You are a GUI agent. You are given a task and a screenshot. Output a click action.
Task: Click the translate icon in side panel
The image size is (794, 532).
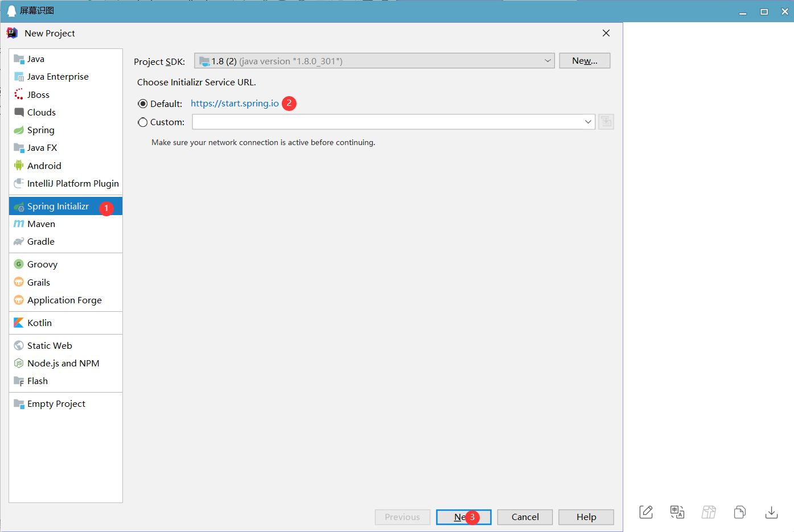click(x=677, y=512)
